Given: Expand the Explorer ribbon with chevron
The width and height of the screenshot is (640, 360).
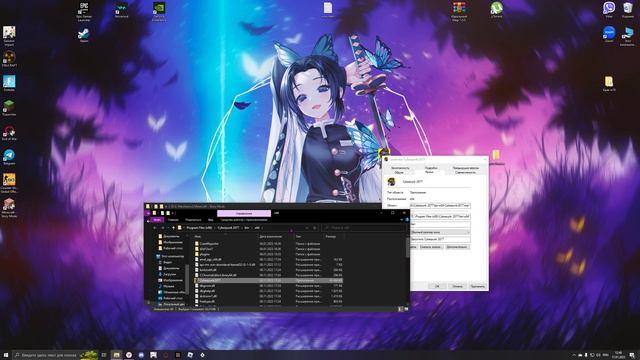Looking at the screenshot, I should 401,220.
